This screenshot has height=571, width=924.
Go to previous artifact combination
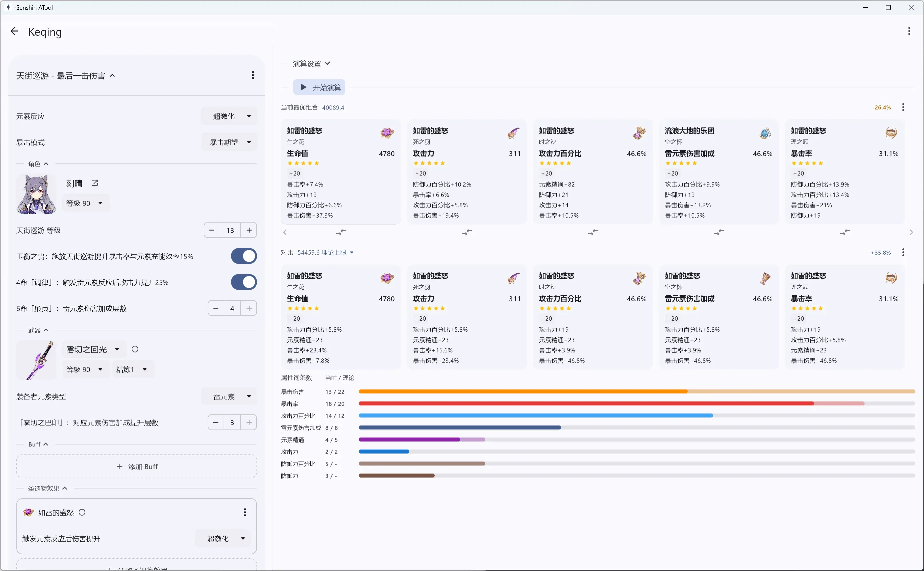click(x=285, y=232)
